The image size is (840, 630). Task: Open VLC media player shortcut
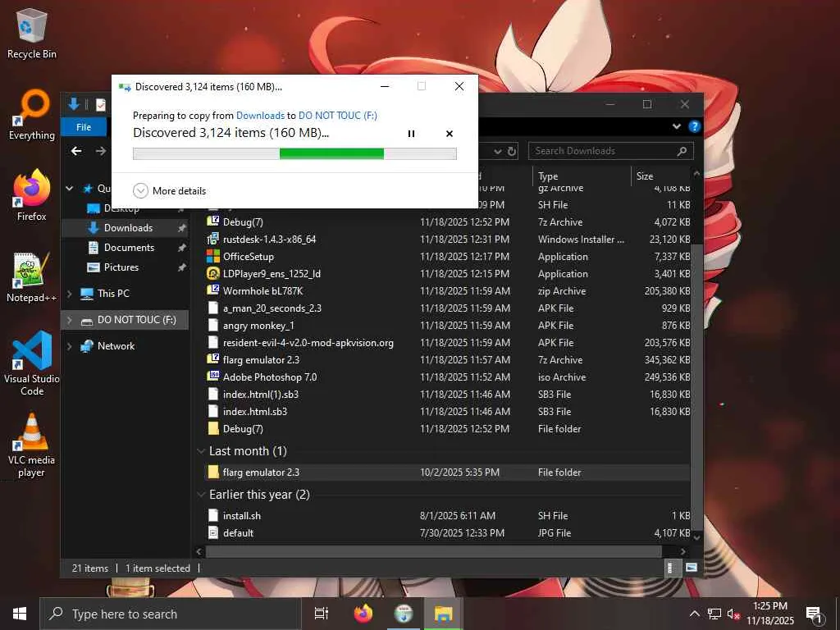click(x=32, y=445)
